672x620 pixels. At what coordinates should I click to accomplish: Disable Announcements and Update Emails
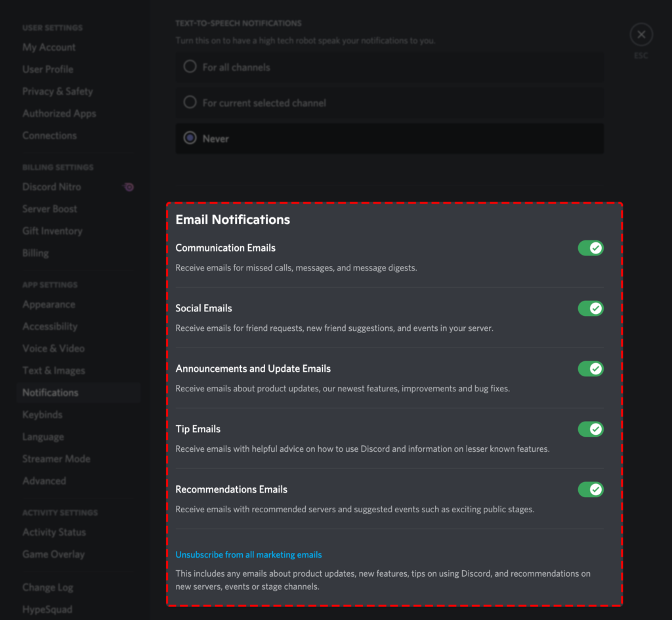pos(590,368)
